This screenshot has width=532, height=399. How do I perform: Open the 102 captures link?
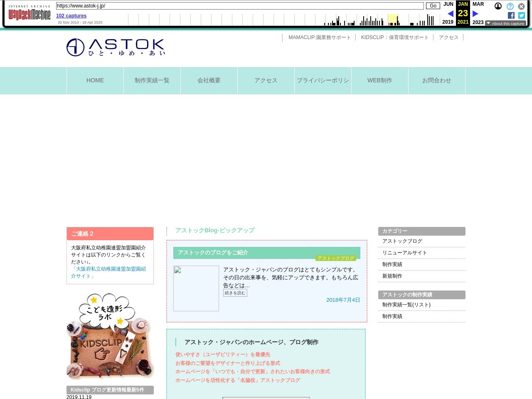[x=71, y=16]
